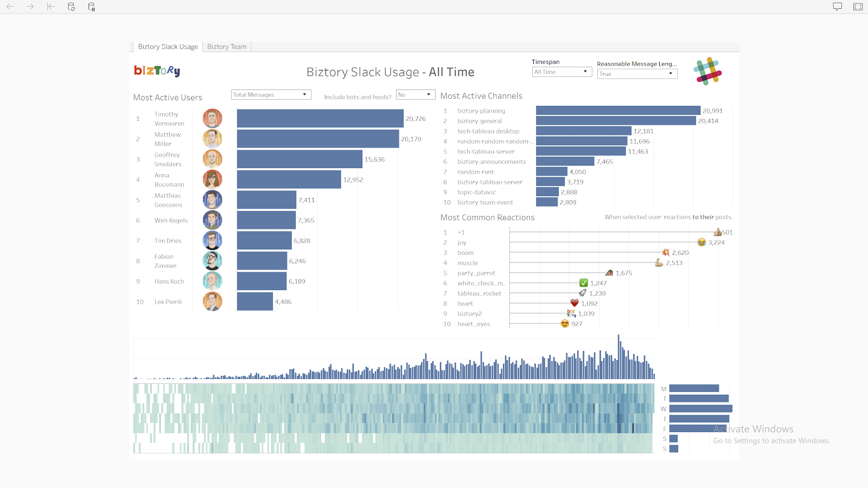Select the Wednesday weekday bar

[x=701, y=408]
